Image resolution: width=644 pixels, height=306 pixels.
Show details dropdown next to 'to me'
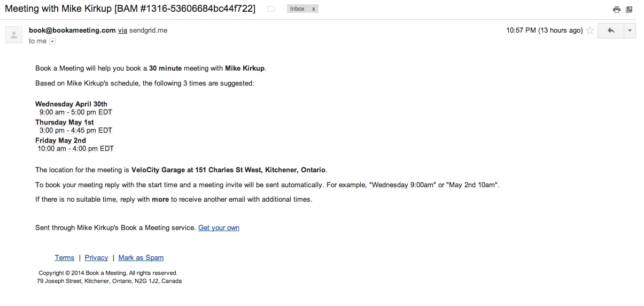click(x=52, y=41)
